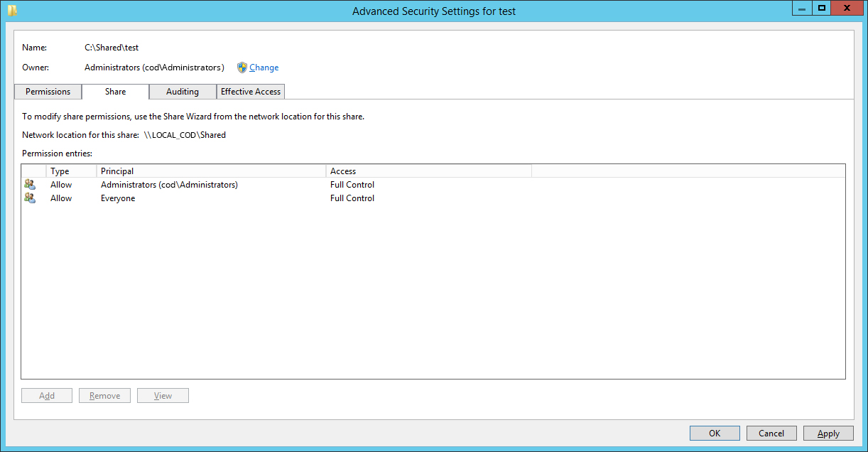Cancel the security settings dialog
This screenshot has height=452, width=868.
771,434
